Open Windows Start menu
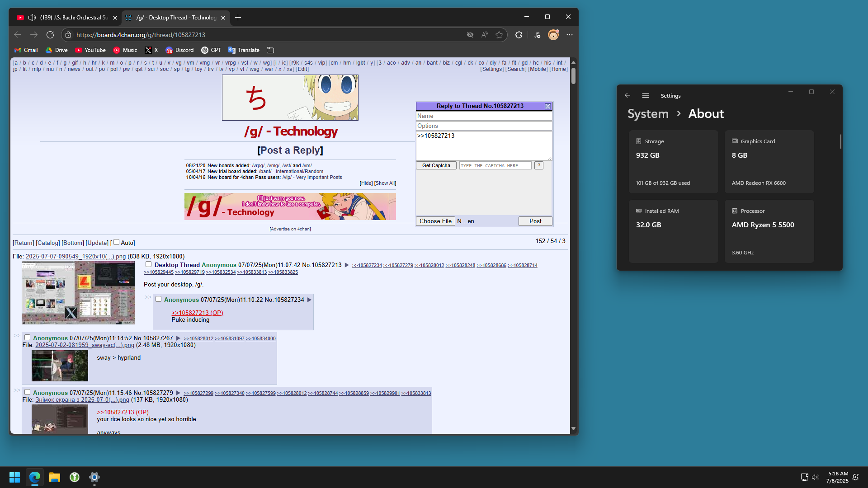 click(x=14, y=477)
